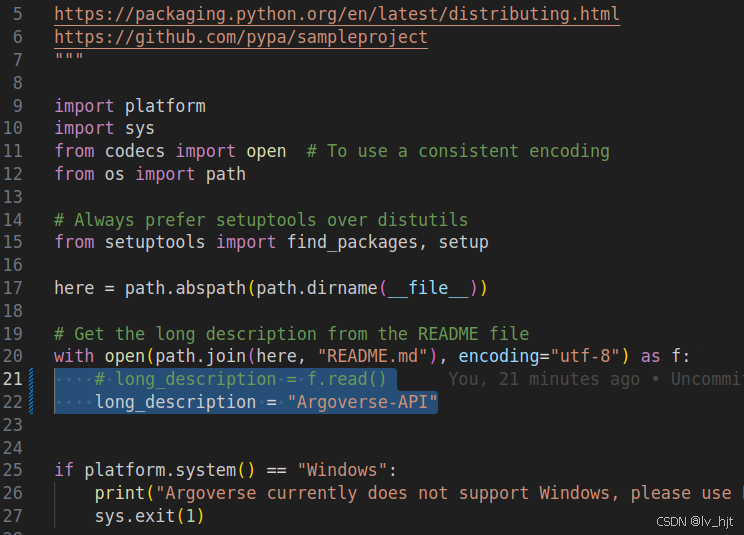Click the comment 'To use a consistent encoding'
This screenshot has height=535, width=744.
pos(458,151)
